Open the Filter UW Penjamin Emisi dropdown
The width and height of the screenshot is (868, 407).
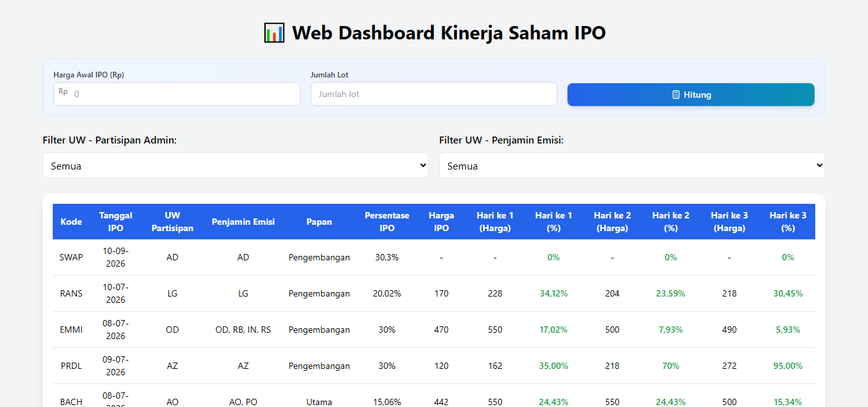[x=632, y=166]
